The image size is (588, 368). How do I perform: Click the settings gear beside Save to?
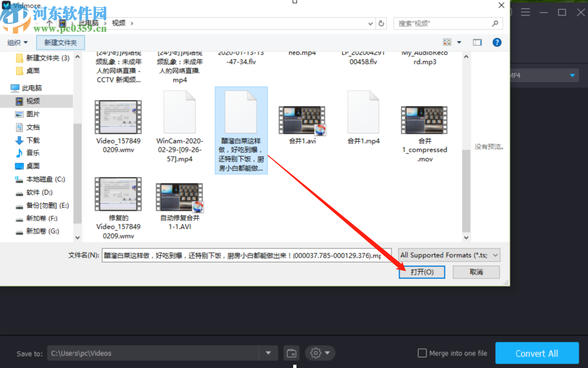click(316, 353)
